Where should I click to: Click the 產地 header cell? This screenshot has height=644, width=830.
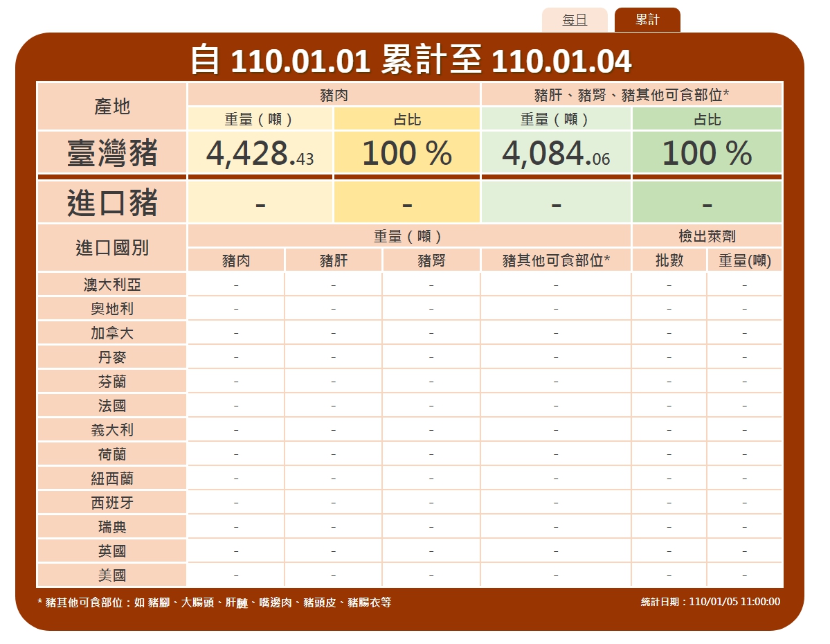pyautogui.click(x=112, y=107)
